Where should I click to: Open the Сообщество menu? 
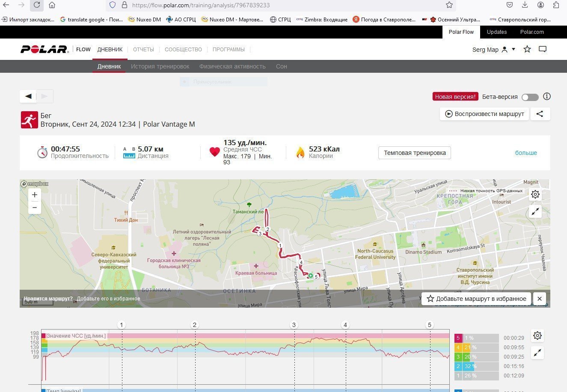(183, 49)
